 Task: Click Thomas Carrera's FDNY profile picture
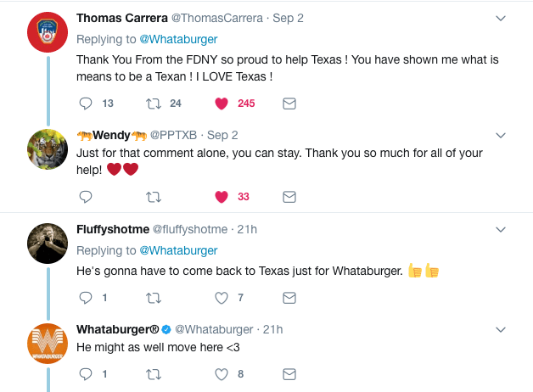tap(48, 32)
